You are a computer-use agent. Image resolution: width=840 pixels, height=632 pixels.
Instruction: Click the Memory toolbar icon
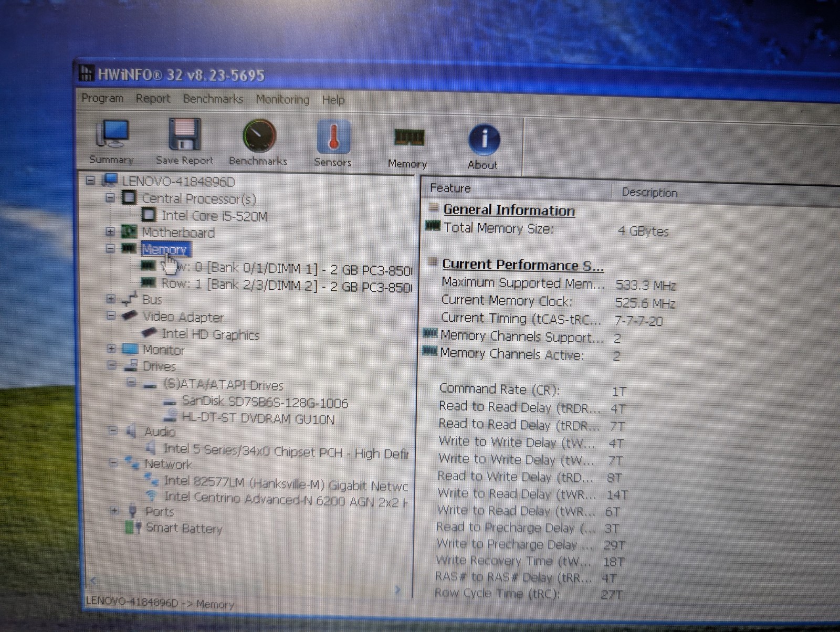tap(409, 138)
